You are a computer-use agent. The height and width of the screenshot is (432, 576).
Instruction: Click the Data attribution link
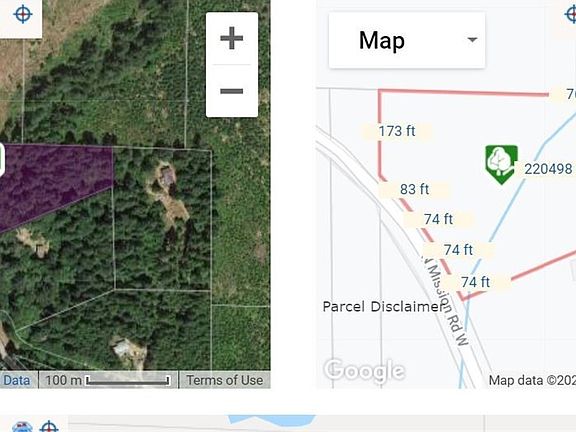tap(16, 380)
